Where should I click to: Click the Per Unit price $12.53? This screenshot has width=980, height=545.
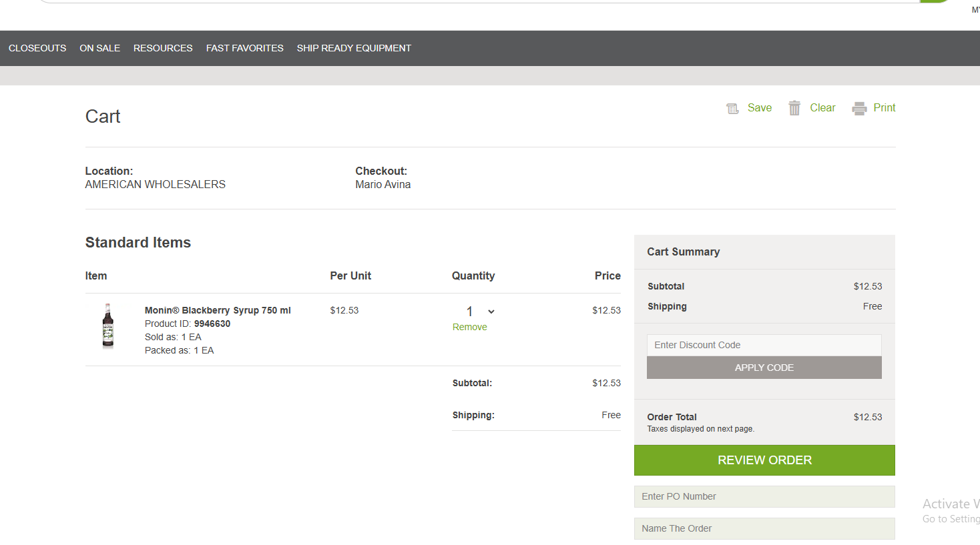click(344, 310)
